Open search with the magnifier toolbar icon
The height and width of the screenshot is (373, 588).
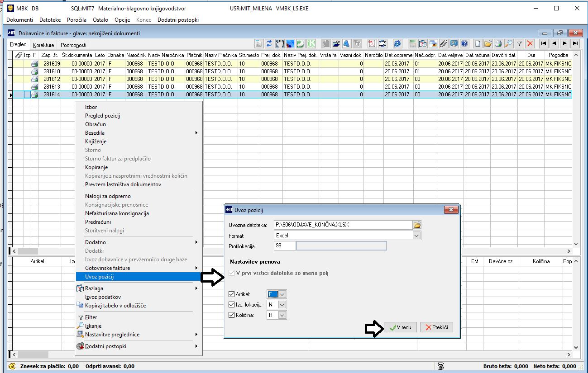tap(509, 44)
